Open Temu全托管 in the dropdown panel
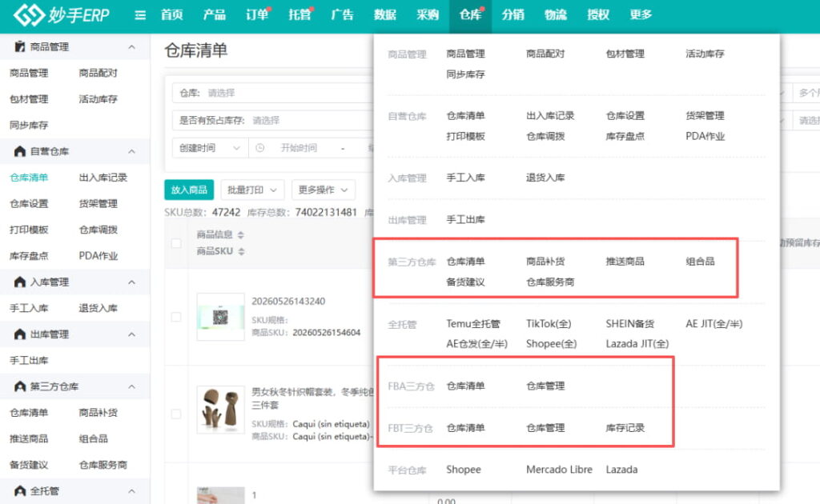This screenshot has height=504, width=820. [473, 324]
